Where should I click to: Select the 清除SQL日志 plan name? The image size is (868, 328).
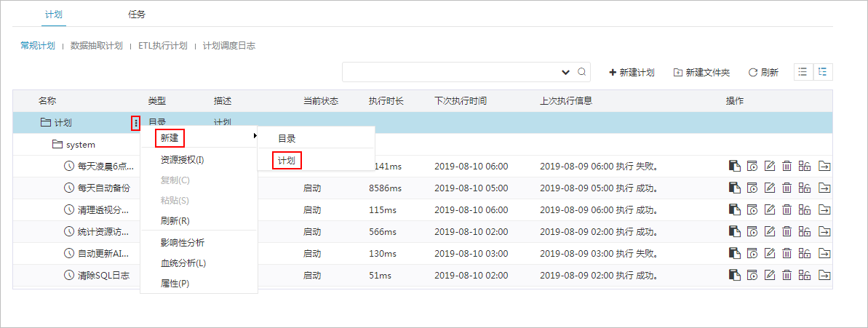point(103,275)
